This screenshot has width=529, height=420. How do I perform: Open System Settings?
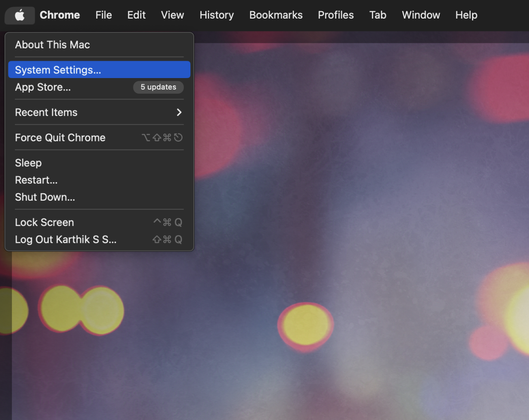(58, 70)
